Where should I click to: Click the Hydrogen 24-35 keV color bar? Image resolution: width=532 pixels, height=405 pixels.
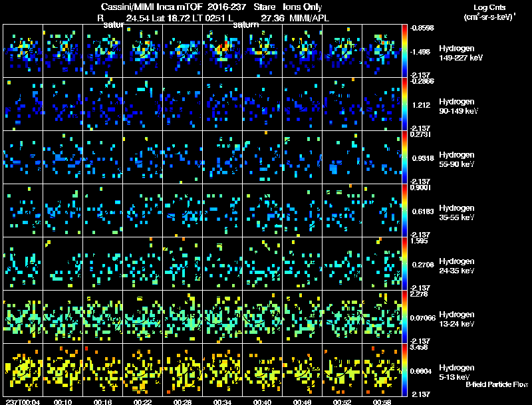(x=404, y=263)
